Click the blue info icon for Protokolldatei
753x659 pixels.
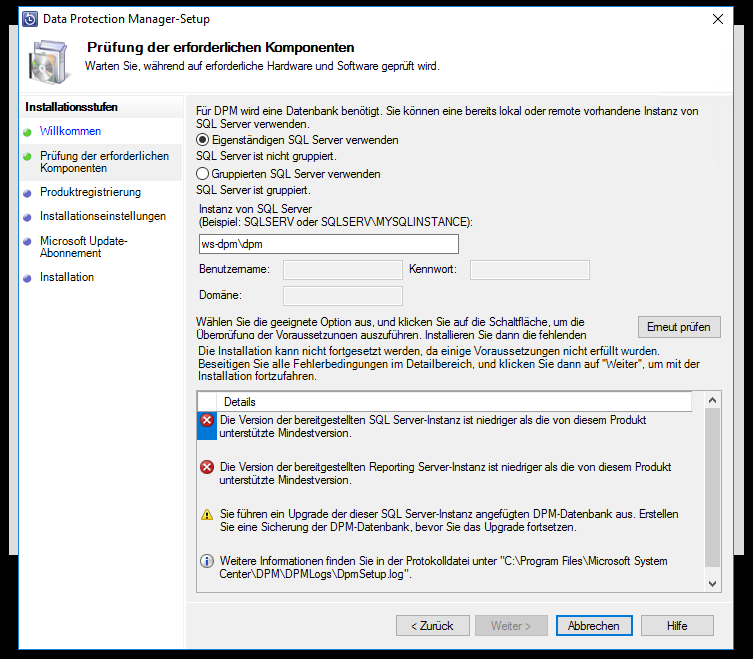pyautogui.click(x=207, y=561)
